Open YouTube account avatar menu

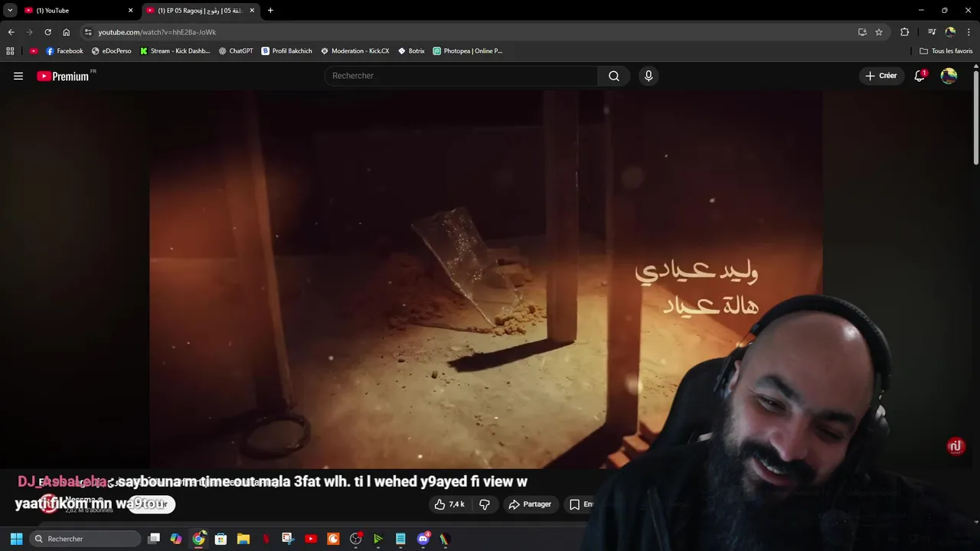pos(949,76)
